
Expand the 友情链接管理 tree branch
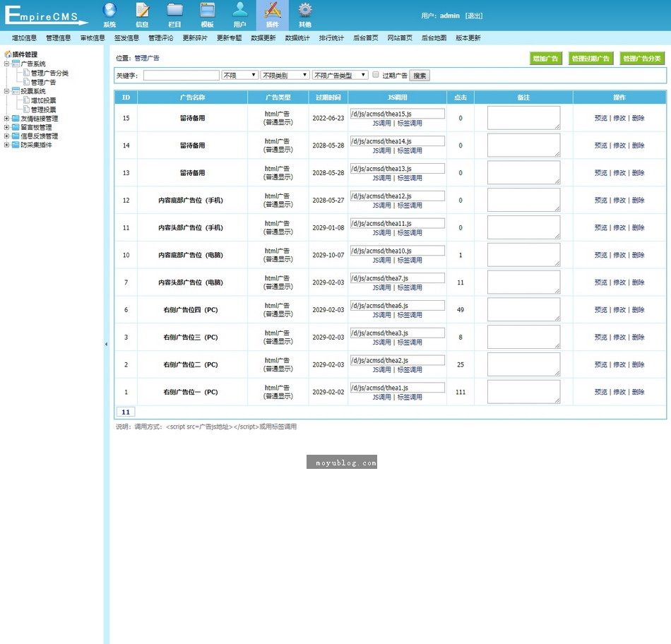6,119
